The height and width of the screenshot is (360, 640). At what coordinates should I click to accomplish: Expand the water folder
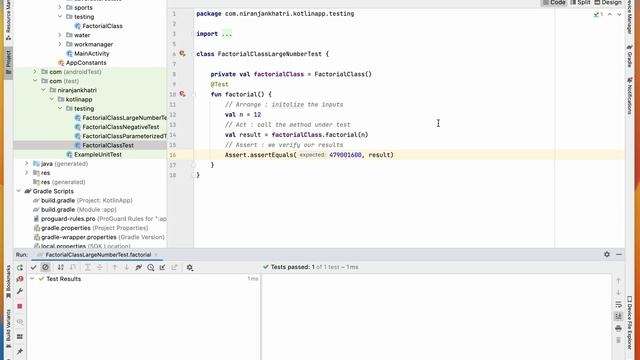(x=60, y=35)
